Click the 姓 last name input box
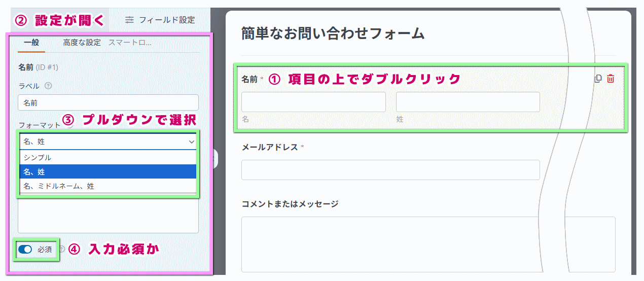This screenshot has width=644, height=281. click(x=468, y=102)
